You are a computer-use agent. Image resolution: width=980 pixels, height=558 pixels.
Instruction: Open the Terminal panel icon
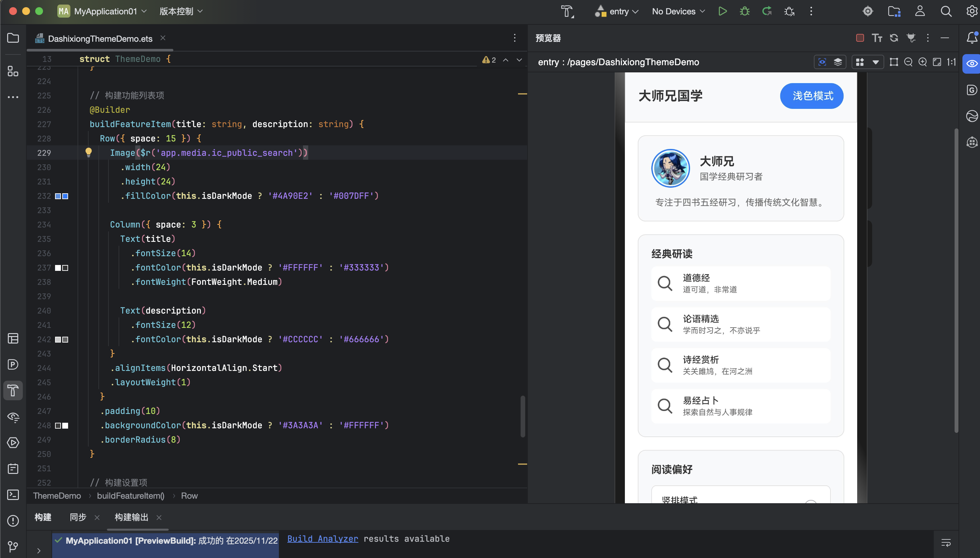click(13, 495)
